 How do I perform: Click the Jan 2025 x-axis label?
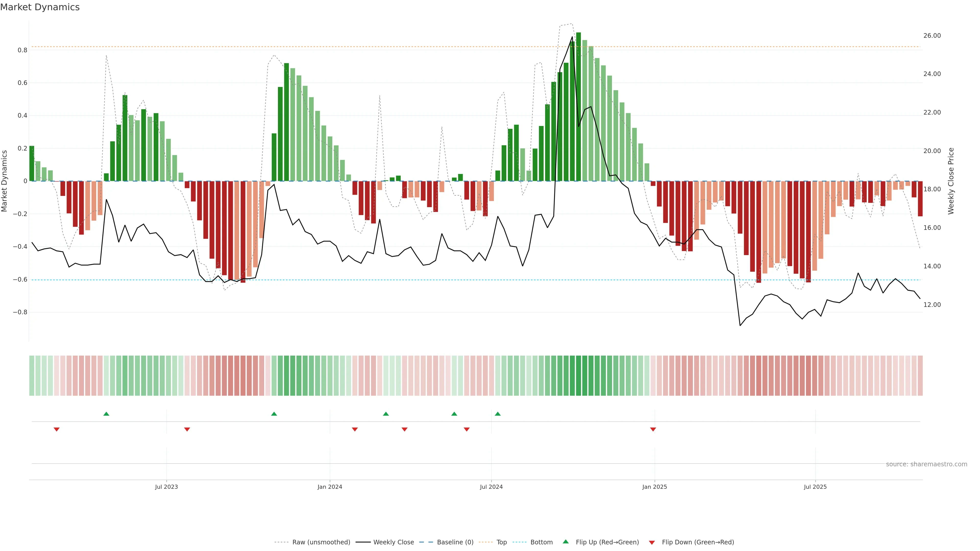point(654,487)
